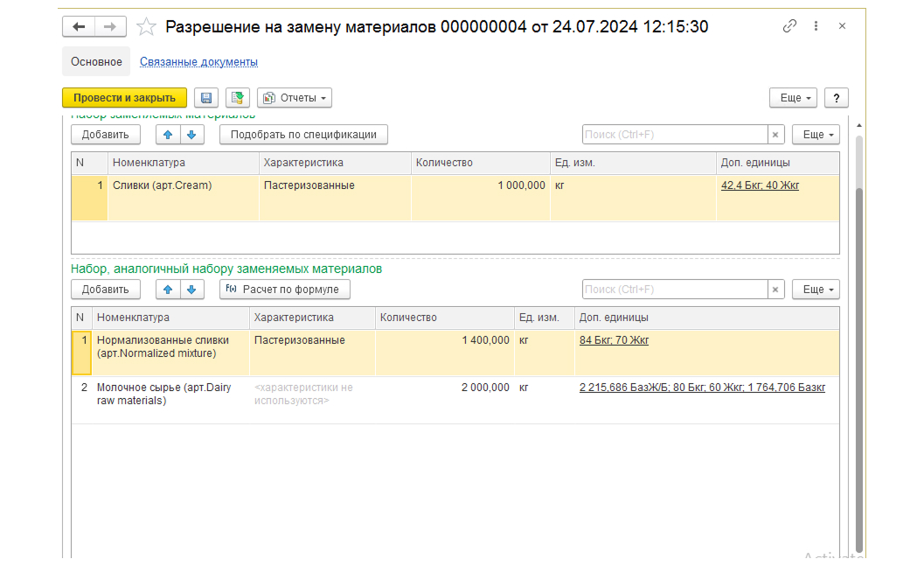
Task: Move analog material row down with arrow
Action: click(x=192, y=290)
